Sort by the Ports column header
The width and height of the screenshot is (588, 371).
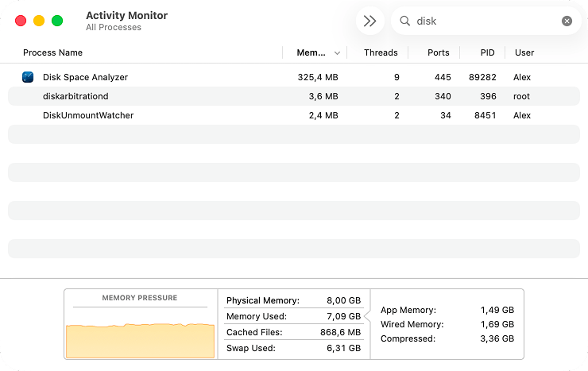click(x=439, y=52)
